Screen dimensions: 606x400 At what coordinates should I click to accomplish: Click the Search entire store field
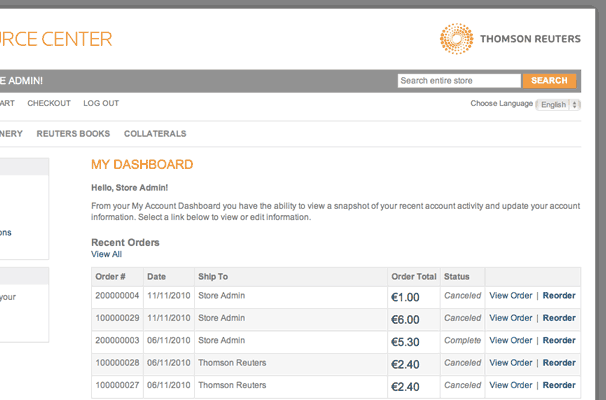tap(459, 81)
